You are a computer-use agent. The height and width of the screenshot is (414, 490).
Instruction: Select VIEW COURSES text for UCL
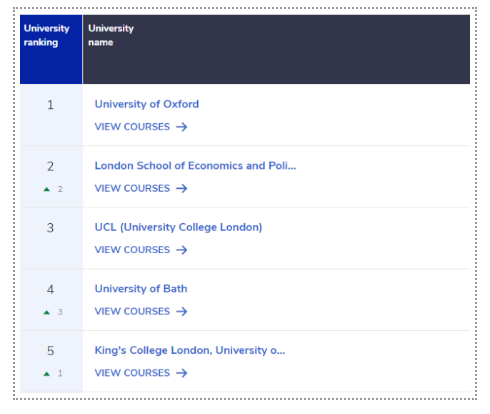click(x=132, y=250)
